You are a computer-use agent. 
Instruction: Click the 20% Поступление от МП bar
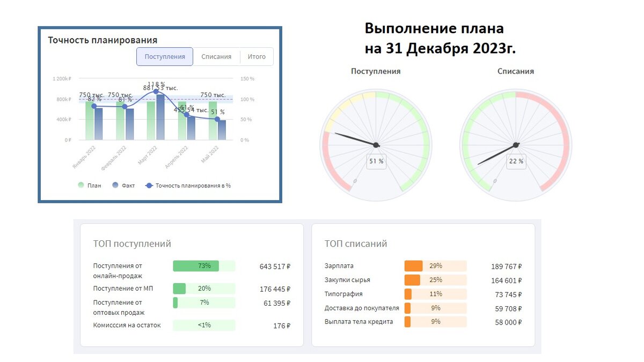(204, 289)
